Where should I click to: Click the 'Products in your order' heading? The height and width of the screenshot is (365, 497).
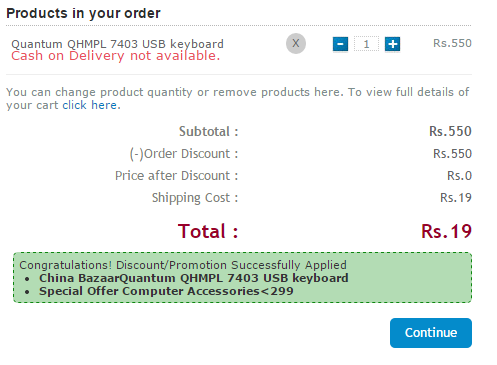(x=83, y=13)
